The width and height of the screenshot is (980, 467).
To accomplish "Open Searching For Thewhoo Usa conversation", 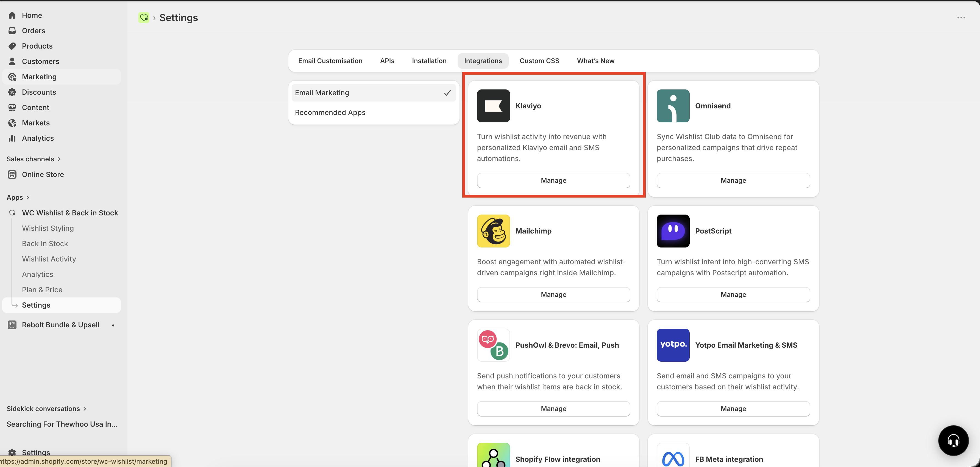I will 62,424.
